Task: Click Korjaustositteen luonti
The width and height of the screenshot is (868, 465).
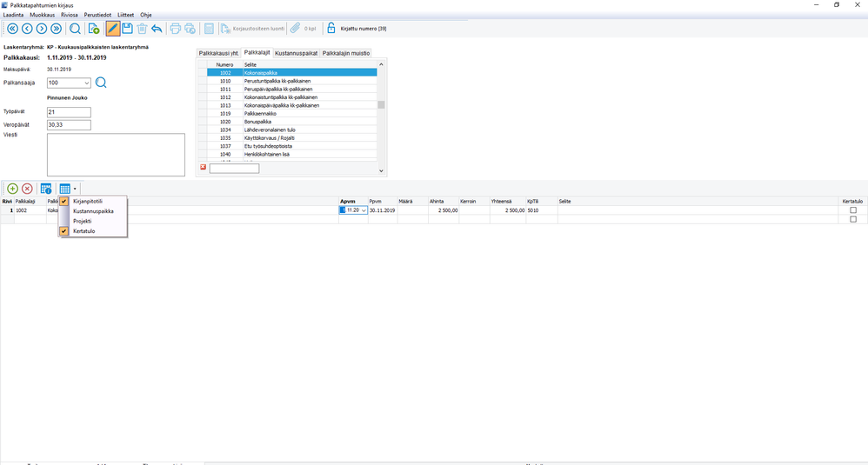Action: (x=252, y=29)
